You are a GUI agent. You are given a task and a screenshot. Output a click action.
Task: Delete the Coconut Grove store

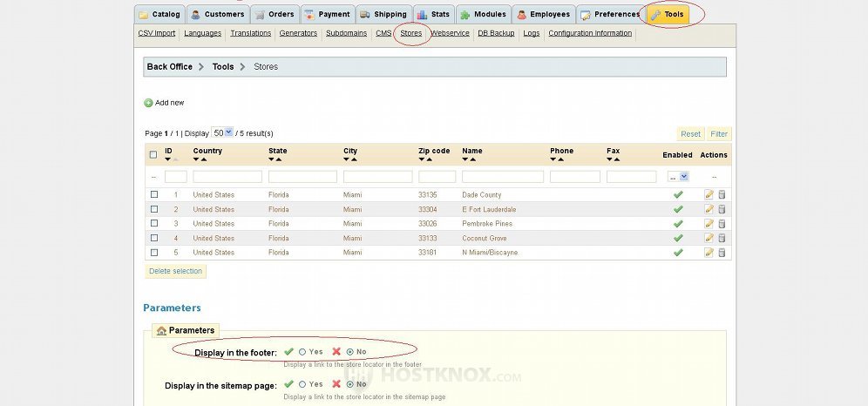tap(722, 238)
